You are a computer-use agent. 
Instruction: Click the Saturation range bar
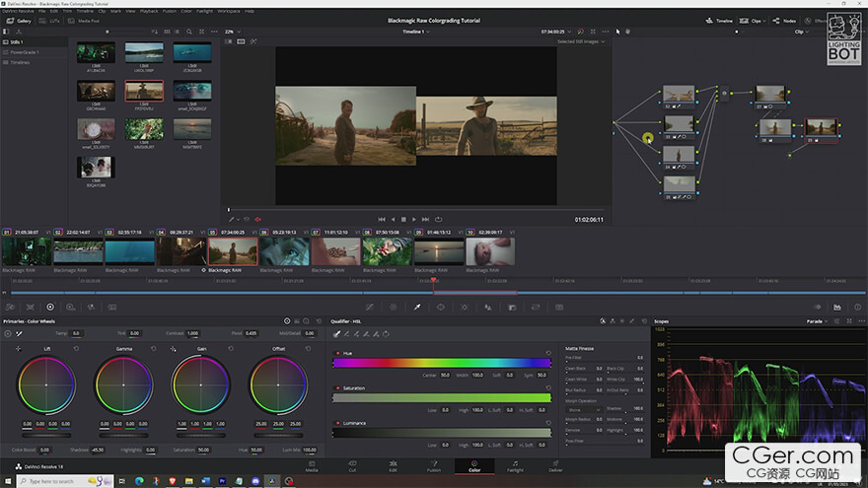442,398
